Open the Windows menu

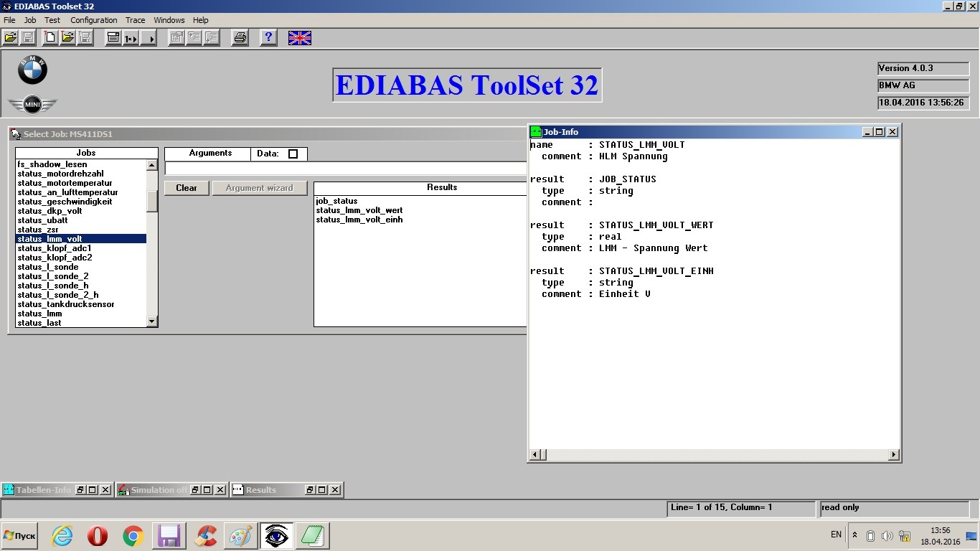pos(169,20)
